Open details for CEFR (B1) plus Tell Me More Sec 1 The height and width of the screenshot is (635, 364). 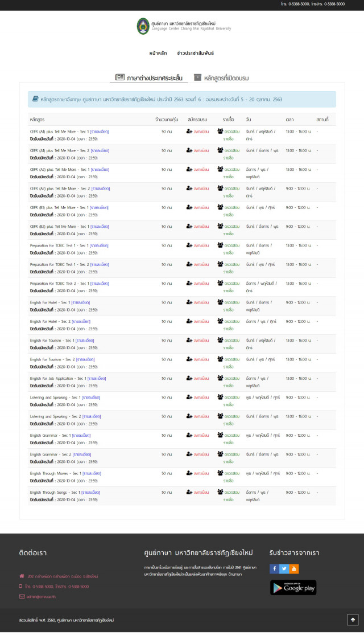(99, 208)
